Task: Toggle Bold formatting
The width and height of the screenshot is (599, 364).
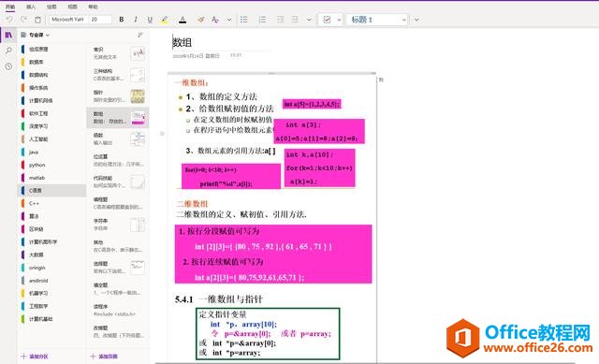Action: point(122,19)
